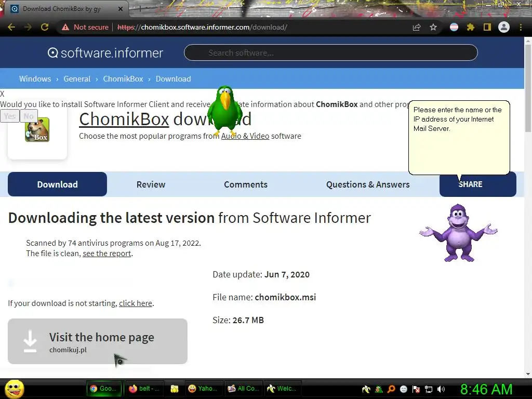Open the volume speaker tray icon
The image size is (532, 399).
click(441, 389)
